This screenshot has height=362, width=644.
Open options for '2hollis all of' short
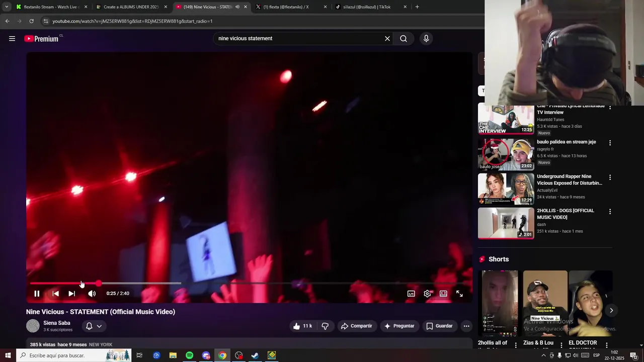[516, 345]
